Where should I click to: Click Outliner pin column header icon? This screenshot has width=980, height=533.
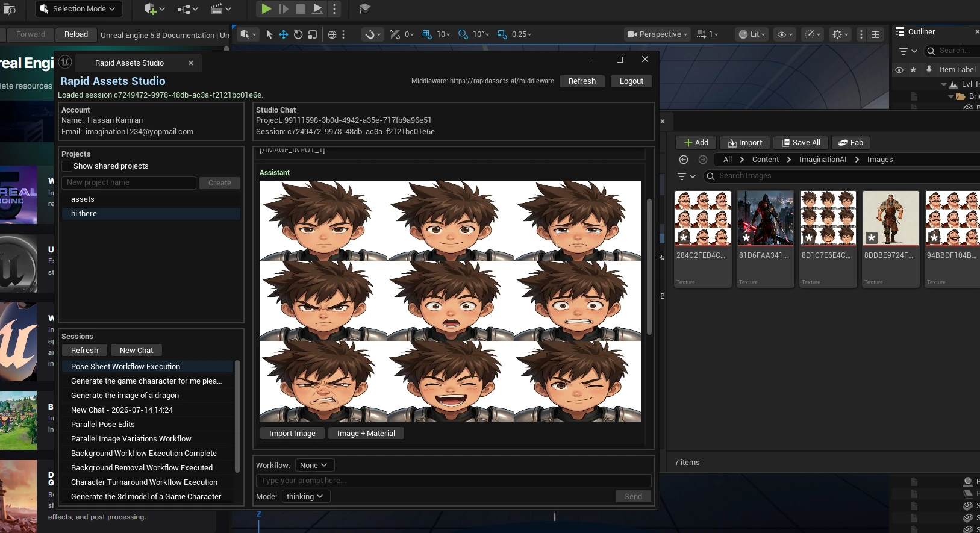click(929, 69)
